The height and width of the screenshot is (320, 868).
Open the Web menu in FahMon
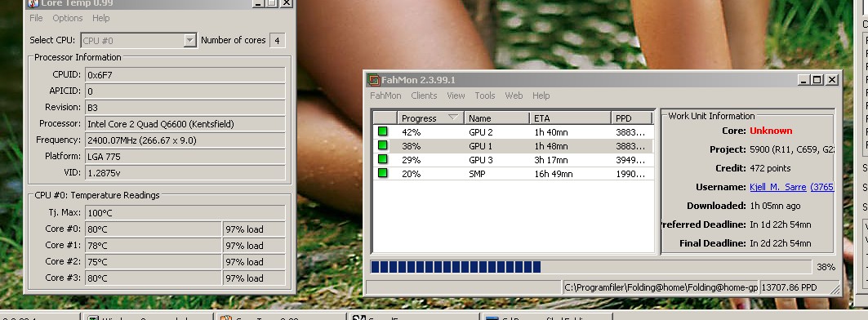514,96
